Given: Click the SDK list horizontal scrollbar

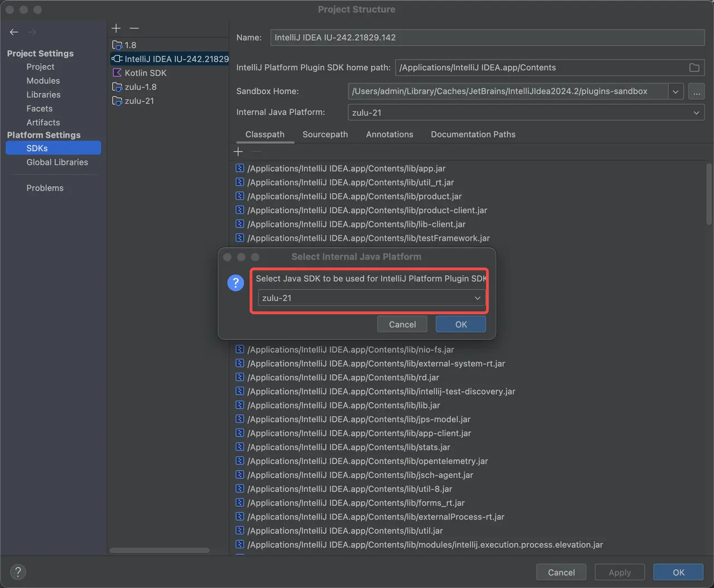Looking at the screenshot, I should (160, 550).
